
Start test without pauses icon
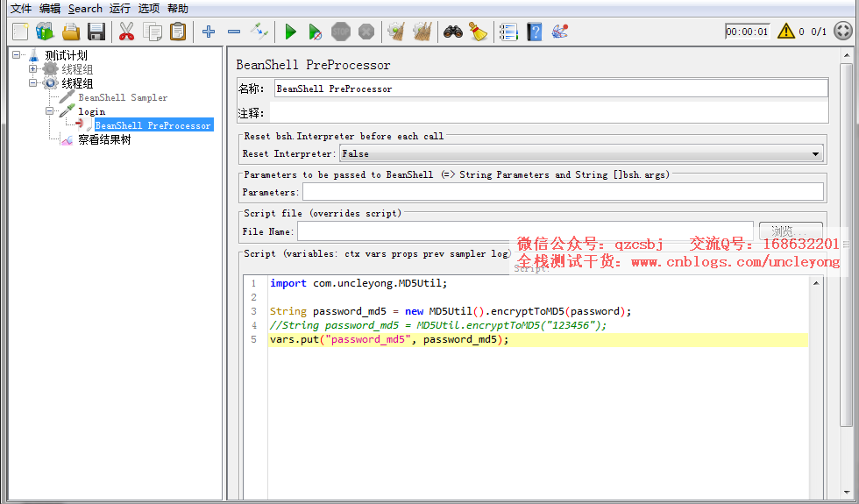[315, 32]
